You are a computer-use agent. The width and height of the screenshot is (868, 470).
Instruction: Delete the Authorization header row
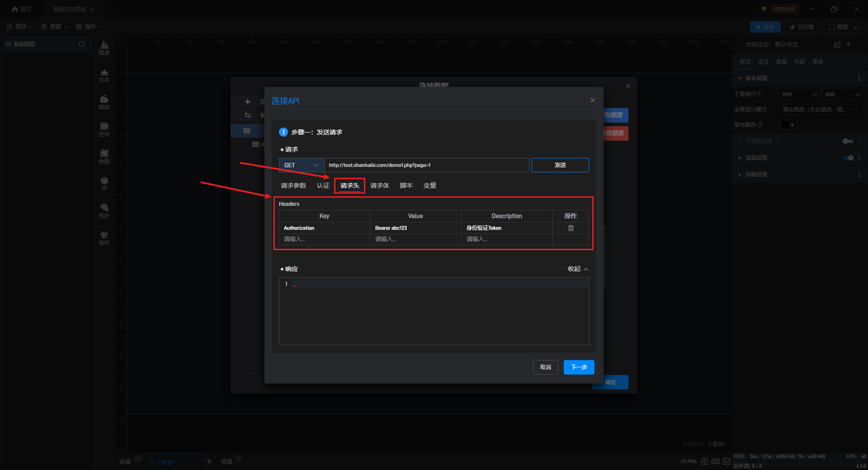click(571, 228)
